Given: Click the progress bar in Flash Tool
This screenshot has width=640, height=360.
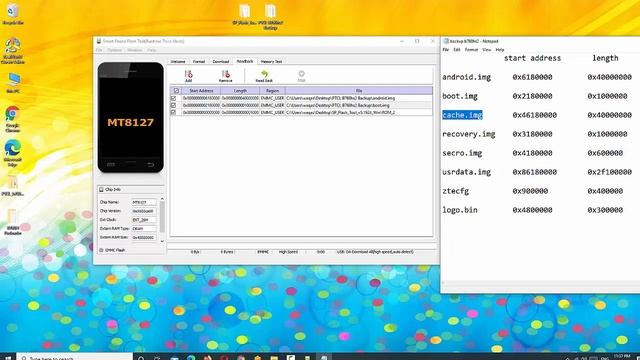Looking at the screenshot, I should pos(302,245).
